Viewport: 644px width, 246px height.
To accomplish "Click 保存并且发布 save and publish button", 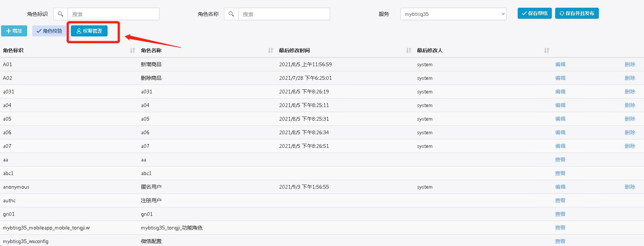I will point(577,13).
